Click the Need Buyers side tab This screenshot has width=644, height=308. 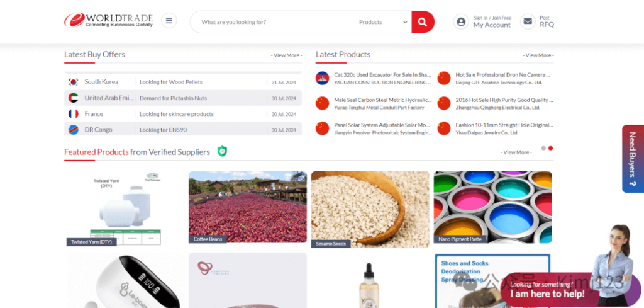point(633,159)
